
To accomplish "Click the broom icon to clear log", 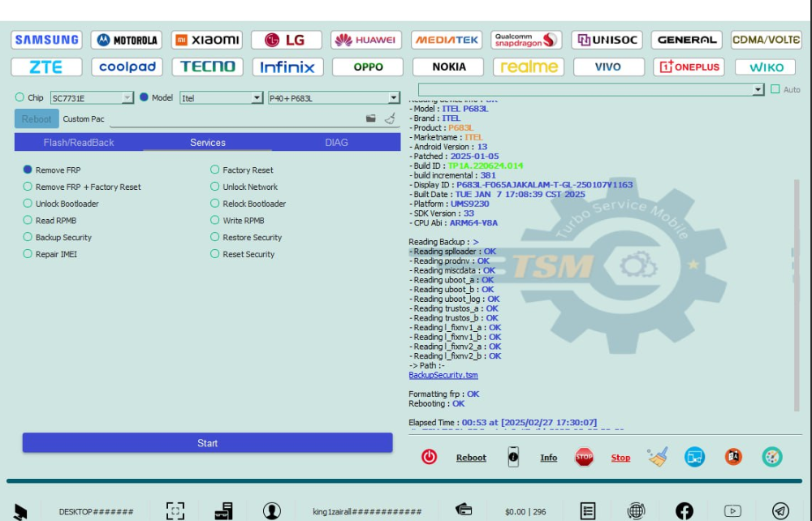I will pyautogui.click(x=658, y=457).
